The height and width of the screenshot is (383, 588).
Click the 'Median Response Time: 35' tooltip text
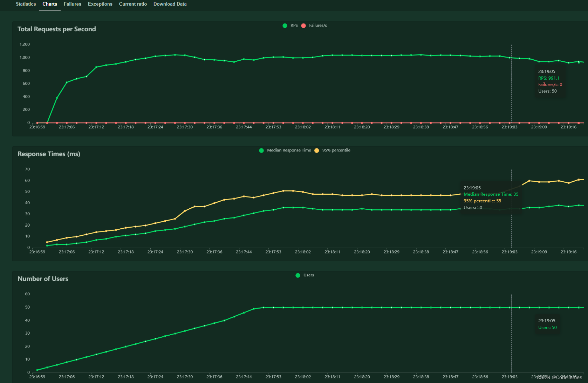tap(491, 194)
